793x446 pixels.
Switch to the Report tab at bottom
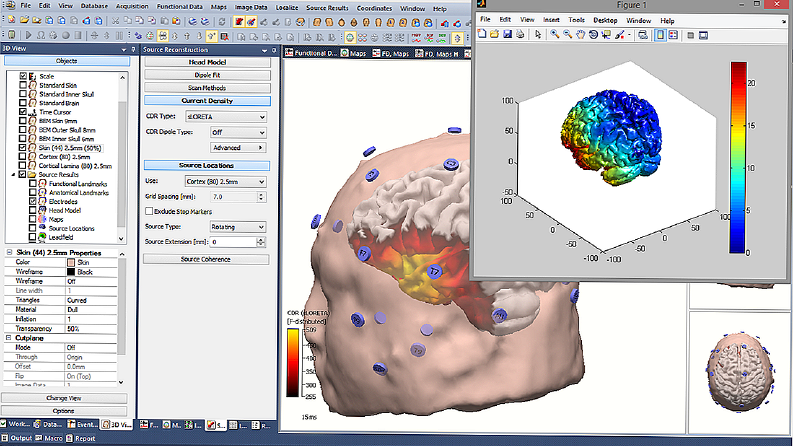[x=81, y=438]
